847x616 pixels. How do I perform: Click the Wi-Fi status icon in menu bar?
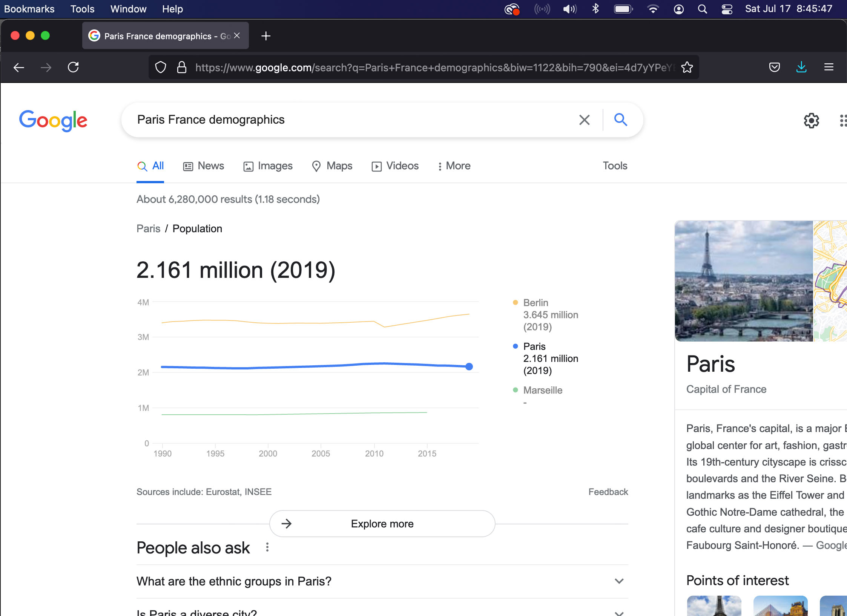pyautogui.click(x=653, y=9)
